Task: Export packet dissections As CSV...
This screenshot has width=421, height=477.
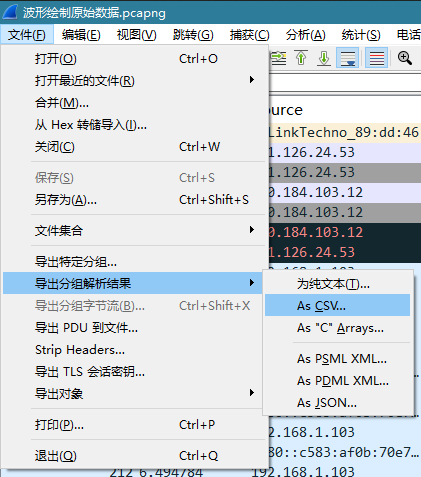Action: [337, 305]
